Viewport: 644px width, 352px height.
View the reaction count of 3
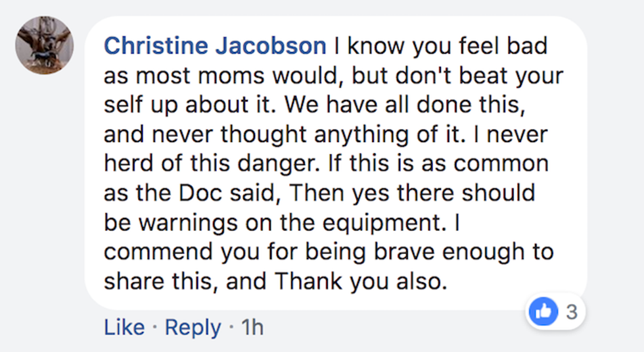tap(572, 312)
